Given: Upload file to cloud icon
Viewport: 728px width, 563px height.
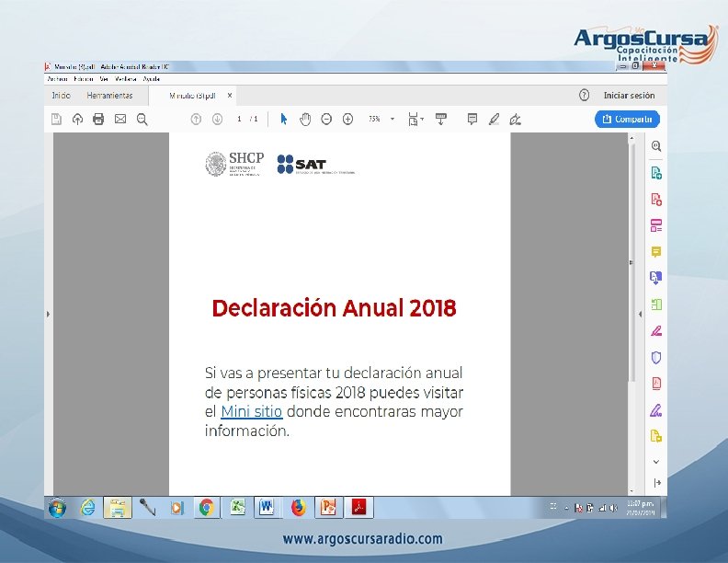Looking at the screenshot, I should [77, 120].
